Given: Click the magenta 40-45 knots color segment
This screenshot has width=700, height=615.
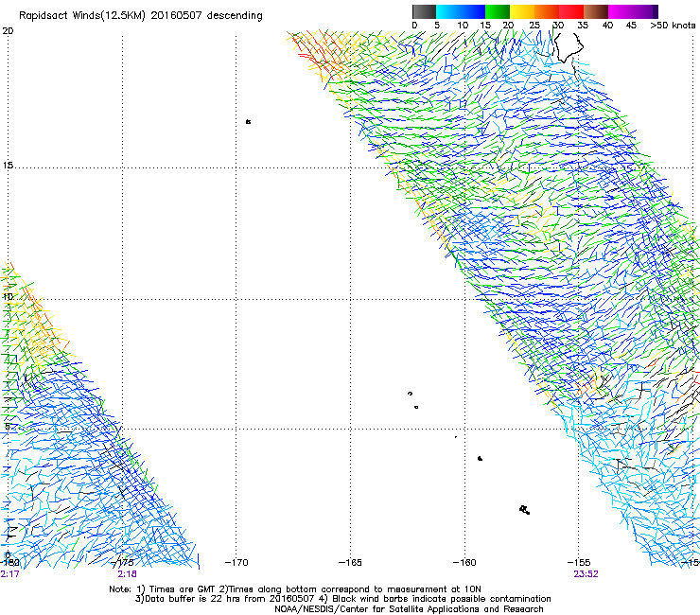Looking at the screenshot, I should pos(621,11).
